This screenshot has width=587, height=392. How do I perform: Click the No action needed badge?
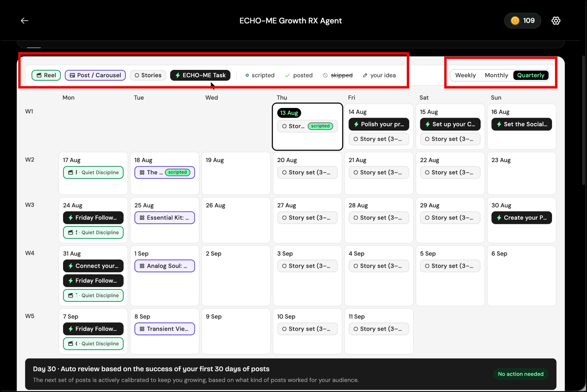coord(521,374)
